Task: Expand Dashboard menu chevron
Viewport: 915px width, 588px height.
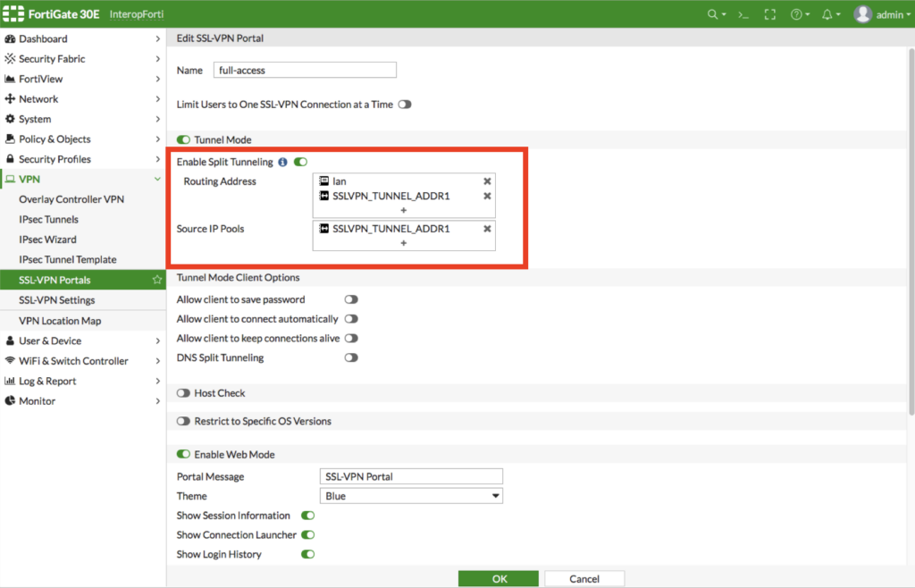Action: 157,38
